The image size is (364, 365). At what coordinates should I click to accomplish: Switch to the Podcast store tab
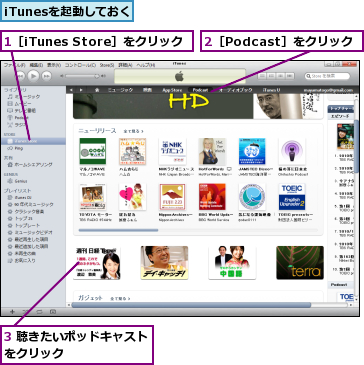tap(200, 90)
